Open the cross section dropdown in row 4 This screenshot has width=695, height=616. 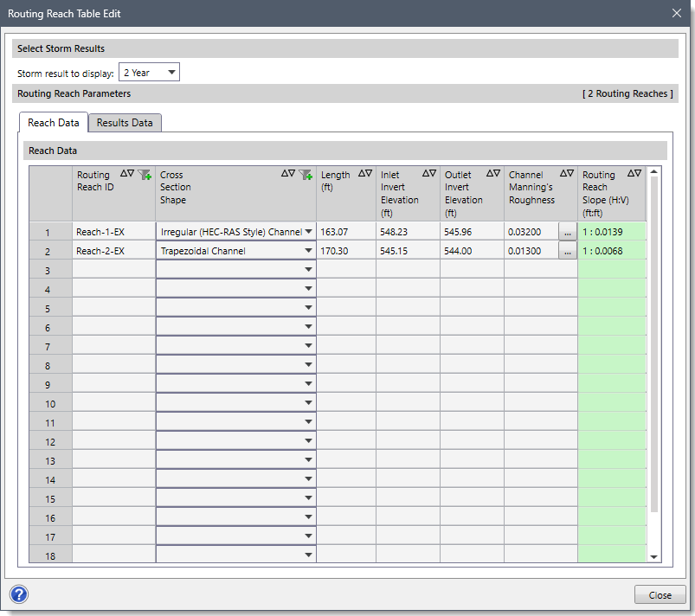tap(308, 288)
